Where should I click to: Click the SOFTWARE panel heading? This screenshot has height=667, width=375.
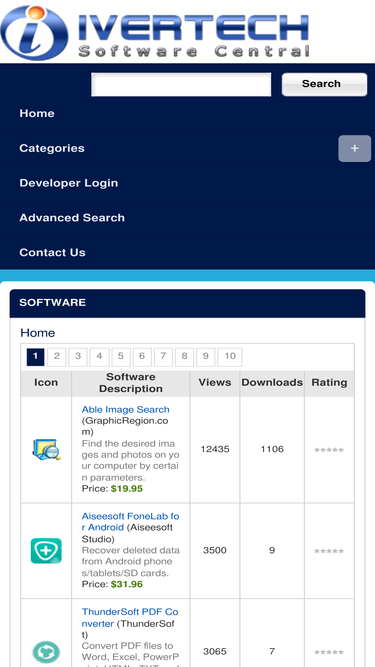(x=188, y=303)
